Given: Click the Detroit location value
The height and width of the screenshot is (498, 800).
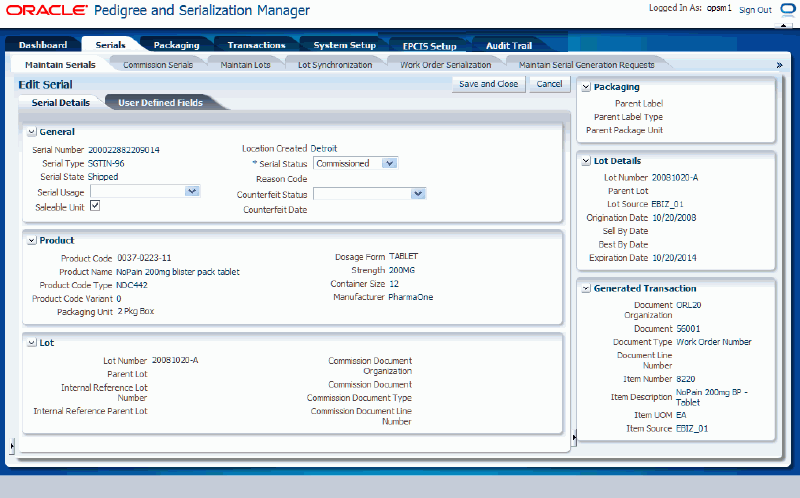Looking at the screenshot, I should (x=324, y=148).
